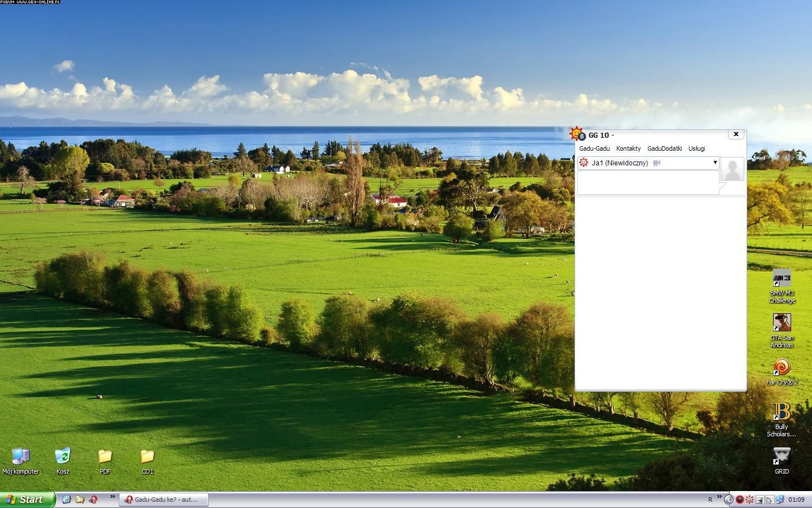Viewport: 812px width, 508px height.
Task: Click the GG sun logo in title bar
Action: (577, 134)
